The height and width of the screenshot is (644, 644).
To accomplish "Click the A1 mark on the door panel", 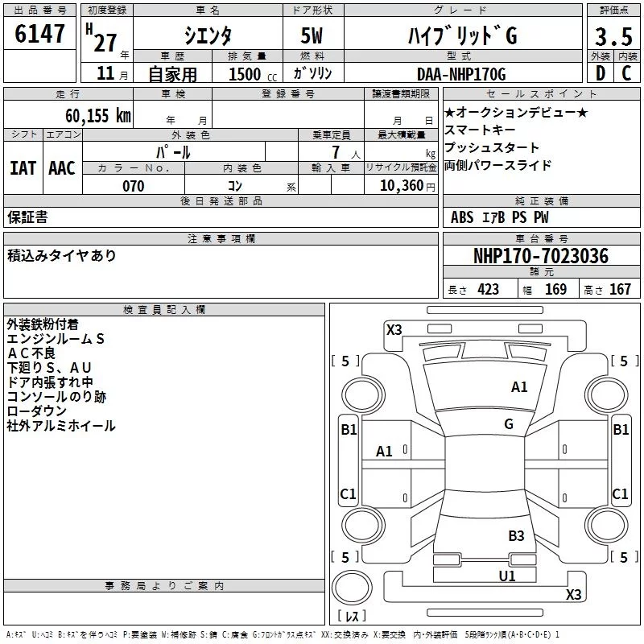I will (384, 452).
